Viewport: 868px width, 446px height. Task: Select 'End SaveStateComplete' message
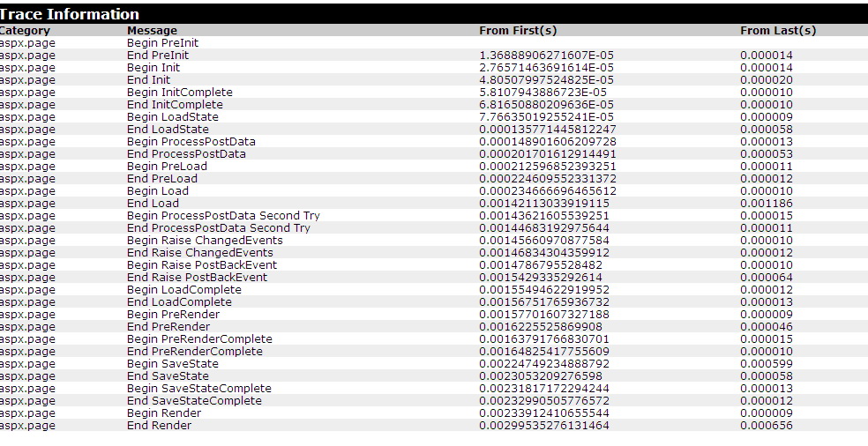pyautogui.click(x=194, y=401)
